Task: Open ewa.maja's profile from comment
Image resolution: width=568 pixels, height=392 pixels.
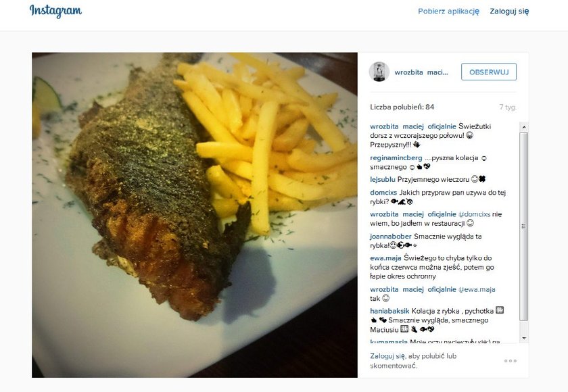Action: pyautogui.click(x=385, y=258)
